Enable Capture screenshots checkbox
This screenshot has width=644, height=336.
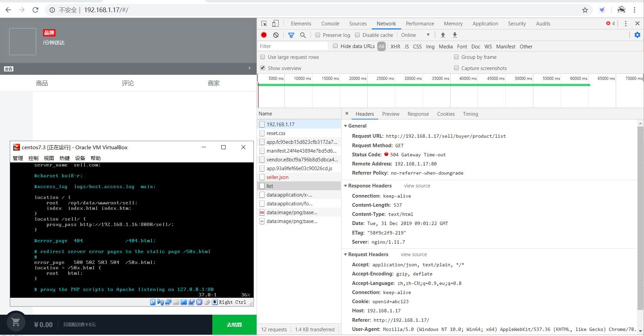(x=456, y=68)
